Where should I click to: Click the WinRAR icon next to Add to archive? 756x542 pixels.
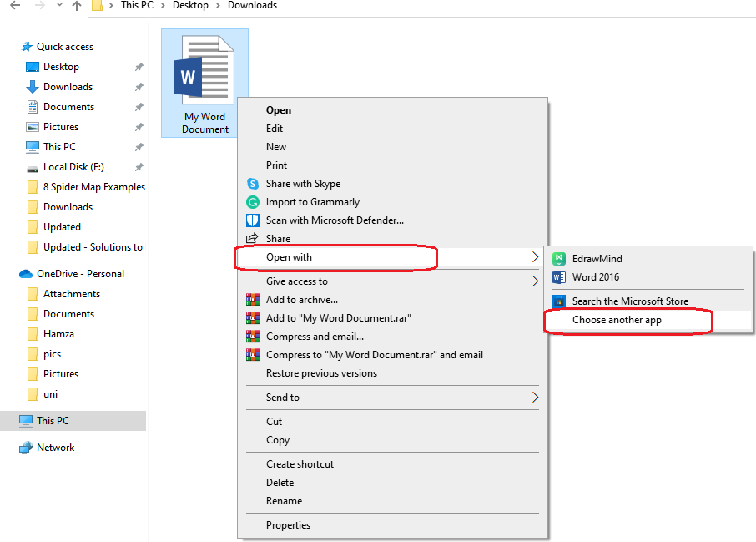253,299
